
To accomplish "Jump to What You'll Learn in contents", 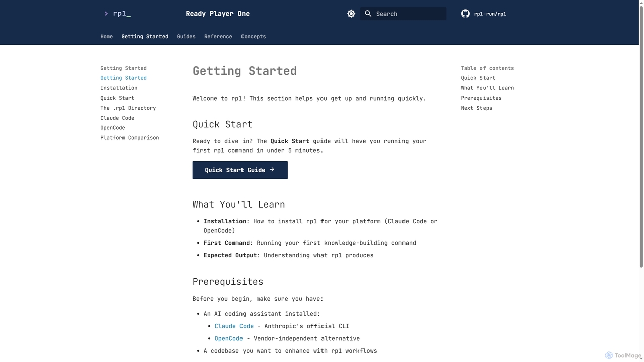I will click(488, 88).
